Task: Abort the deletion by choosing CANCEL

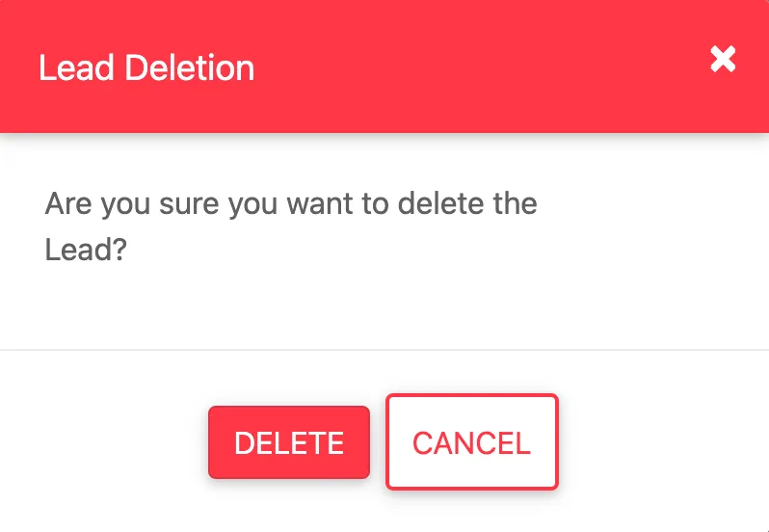Action: pyautogui.click(x=472, y=441)
